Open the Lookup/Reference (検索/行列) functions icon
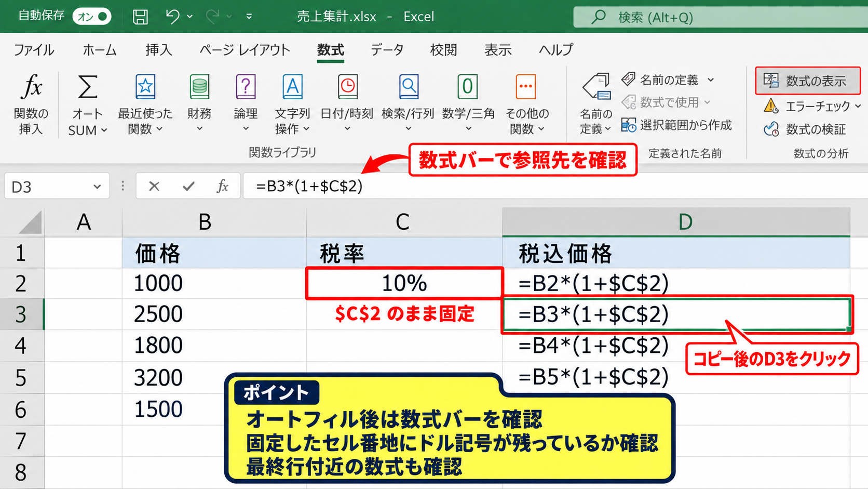The image size is (868, 489). [409, 86]
